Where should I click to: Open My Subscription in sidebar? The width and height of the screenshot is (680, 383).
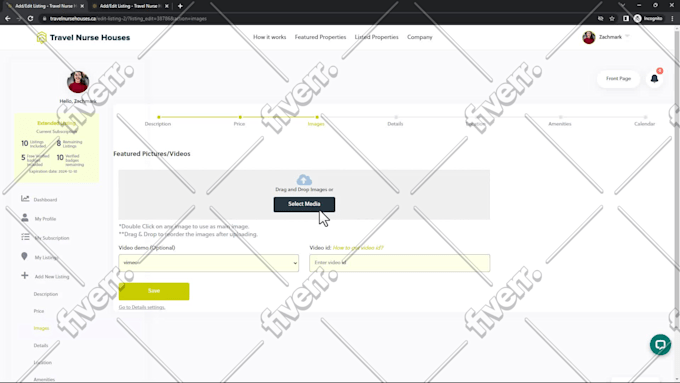tap(52, 238)
